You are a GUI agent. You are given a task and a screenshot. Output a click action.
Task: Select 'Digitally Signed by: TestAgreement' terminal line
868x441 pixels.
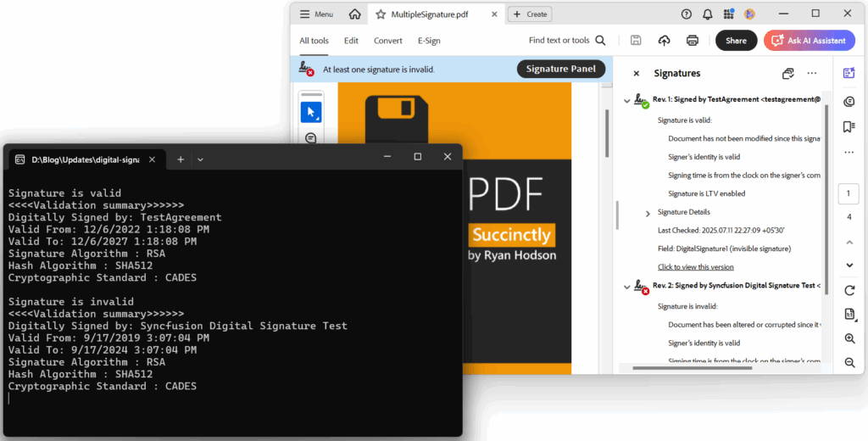pos(115,218)
